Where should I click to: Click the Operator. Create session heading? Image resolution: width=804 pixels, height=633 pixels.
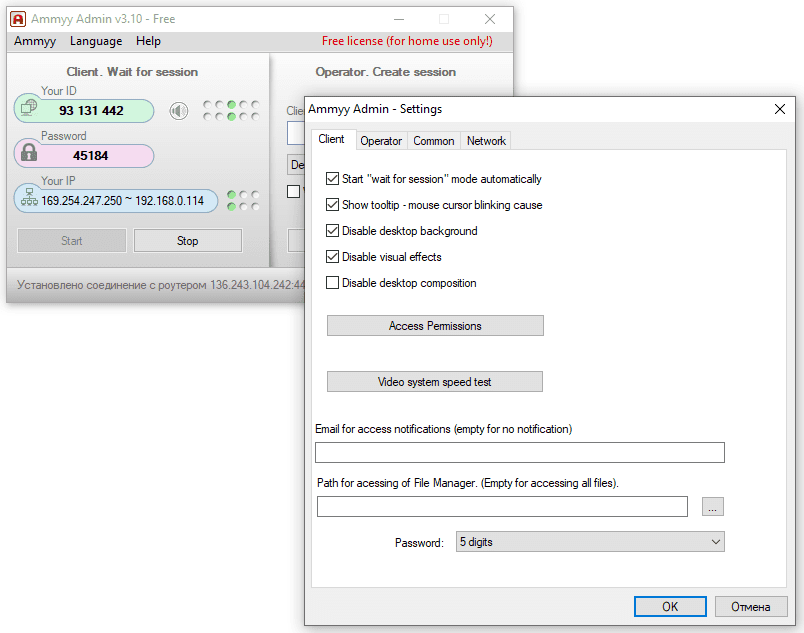tap(386, 72)
